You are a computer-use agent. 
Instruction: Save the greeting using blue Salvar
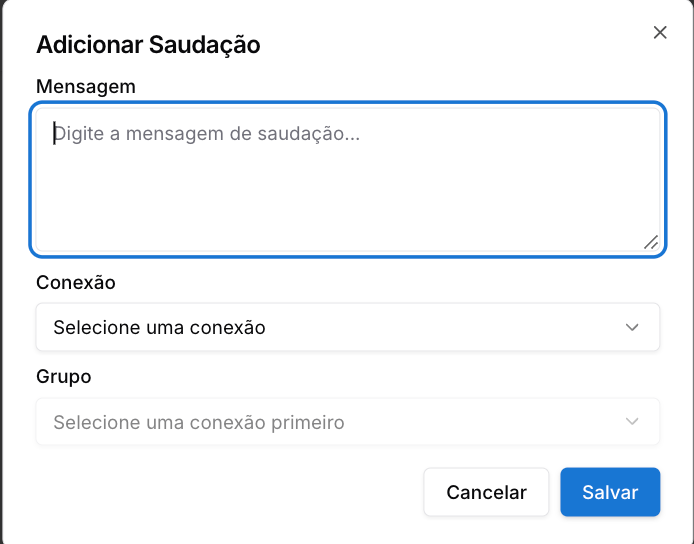coord(610,492)
